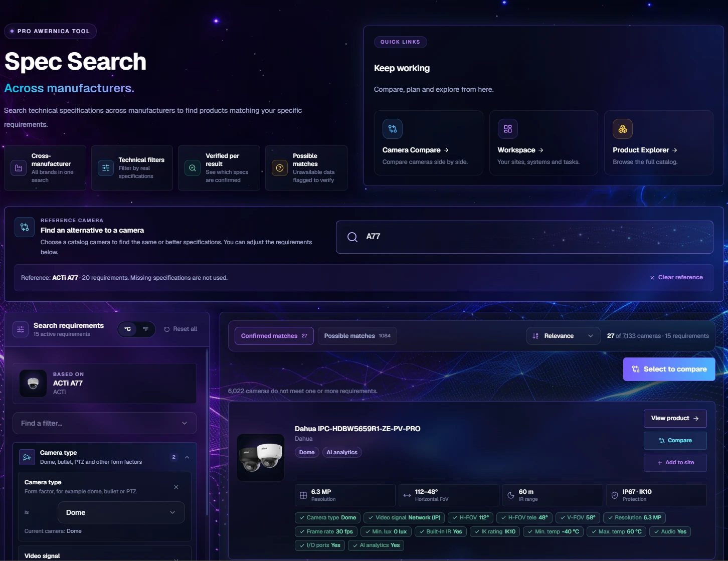Screen dimensions: 728x561
Task: Select the Possible matches tab
Action: 357,336
